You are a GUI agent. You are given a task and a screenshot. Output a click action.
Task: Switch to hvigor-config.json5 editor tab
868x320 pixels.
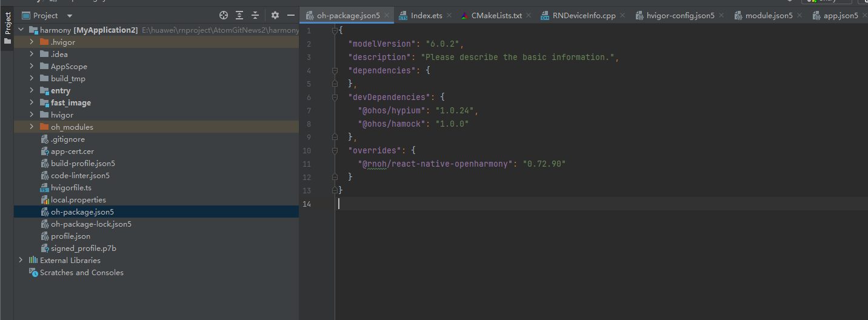click(681, 15)
